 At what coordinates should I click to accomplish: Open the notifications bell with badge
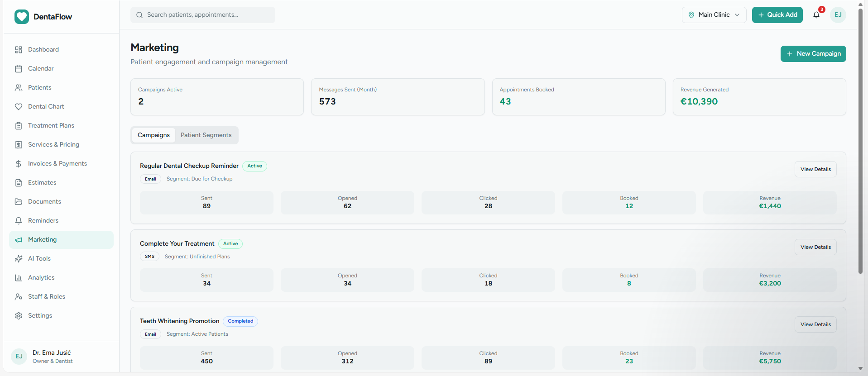(816, 15)
